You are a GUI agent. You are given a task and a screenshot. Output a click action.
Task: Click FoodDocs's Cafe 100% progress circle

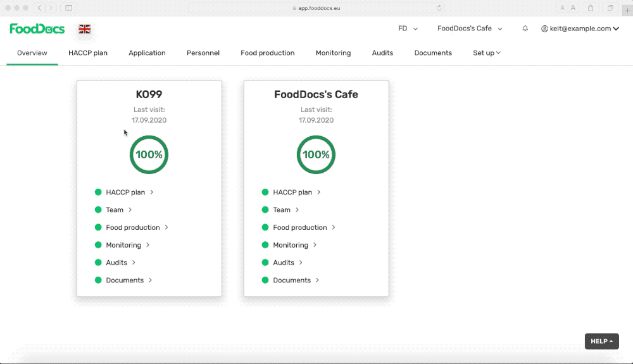click(x=316, y=154)
